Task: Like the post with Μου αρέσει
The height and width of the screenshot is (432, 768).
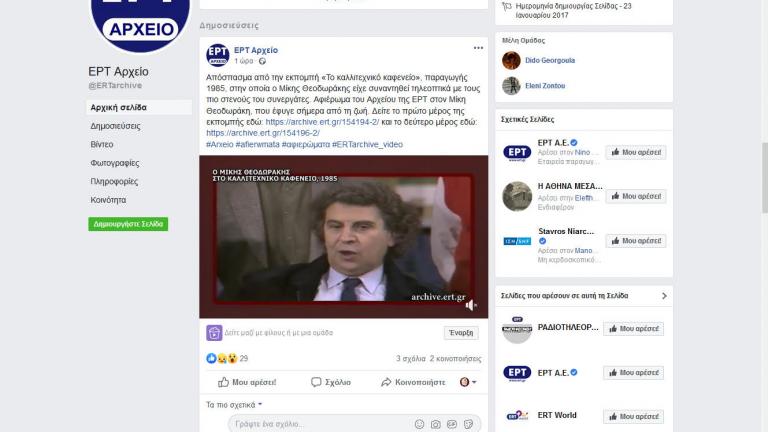Action: (247, 382)
